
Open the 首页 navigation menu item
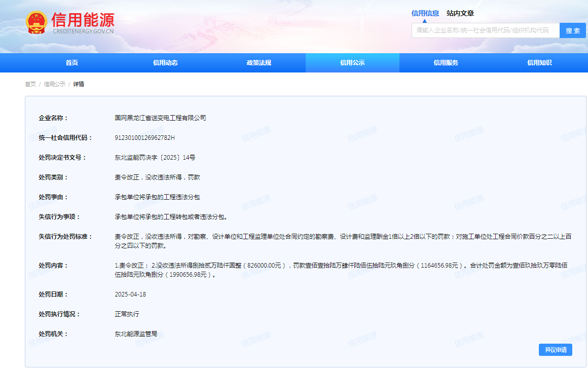click(x=71, y=63)
